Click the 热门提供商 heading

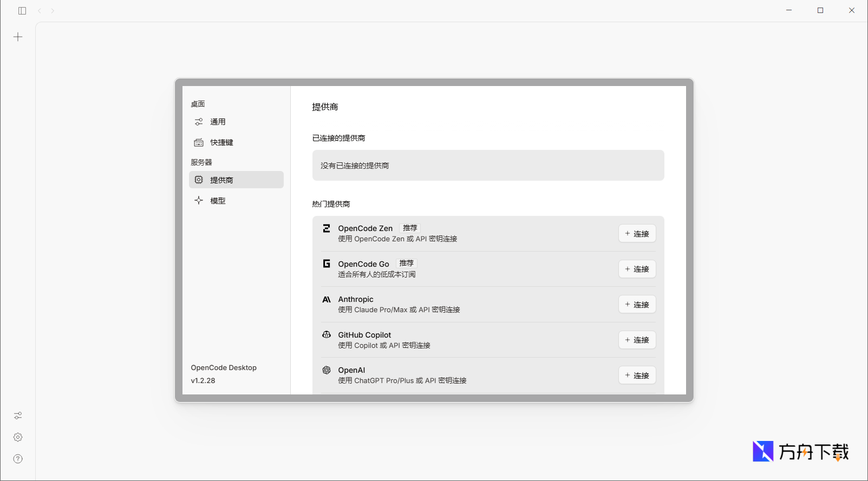pyautogui.click(x=331, y=204)
